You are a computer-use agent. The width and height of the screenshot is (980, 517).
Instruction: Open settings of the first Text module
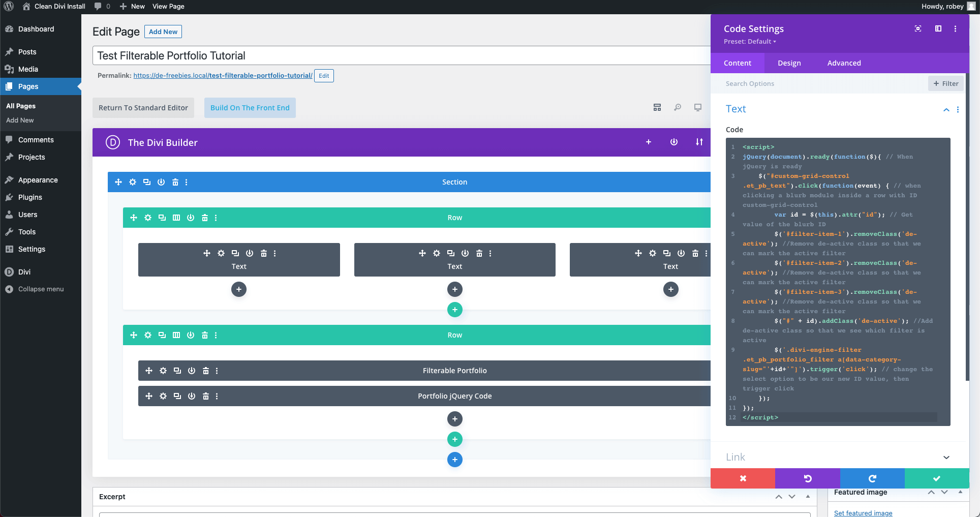click(x=221, y=253)
